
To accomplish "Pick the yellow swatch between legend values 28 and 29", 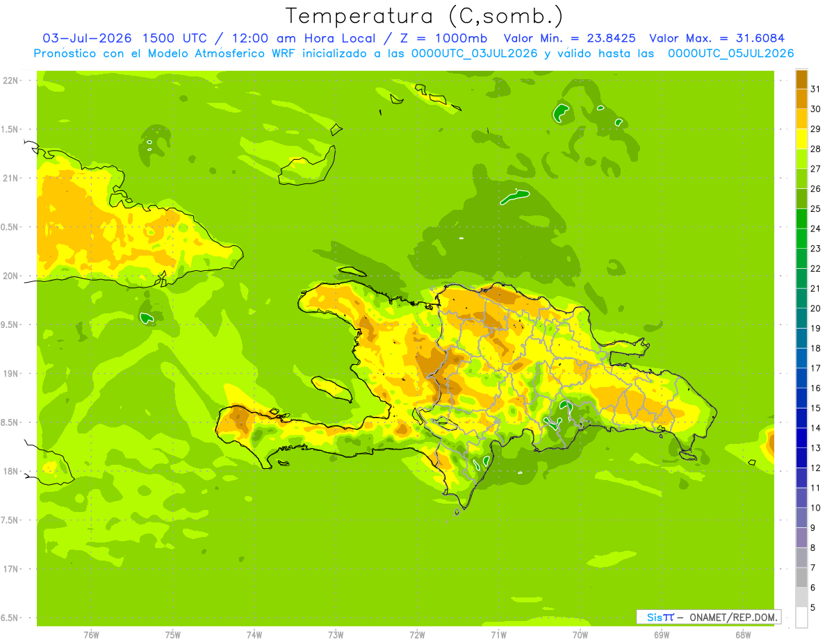I will (x=801, y=139).
